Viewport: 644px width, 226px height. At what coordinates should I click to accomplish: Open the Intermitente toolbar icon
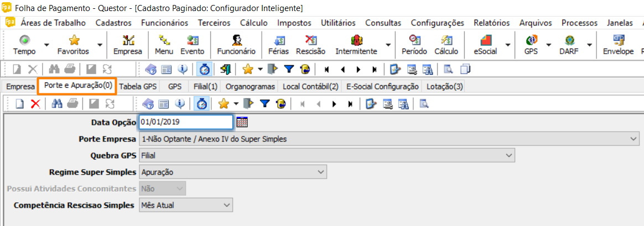point(356,45)
